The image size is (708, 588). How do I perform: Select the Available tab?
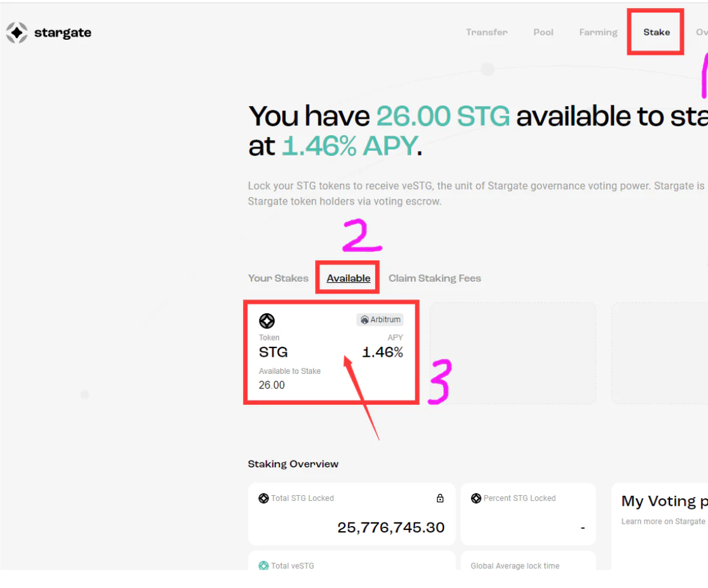[x=349, y=278]
